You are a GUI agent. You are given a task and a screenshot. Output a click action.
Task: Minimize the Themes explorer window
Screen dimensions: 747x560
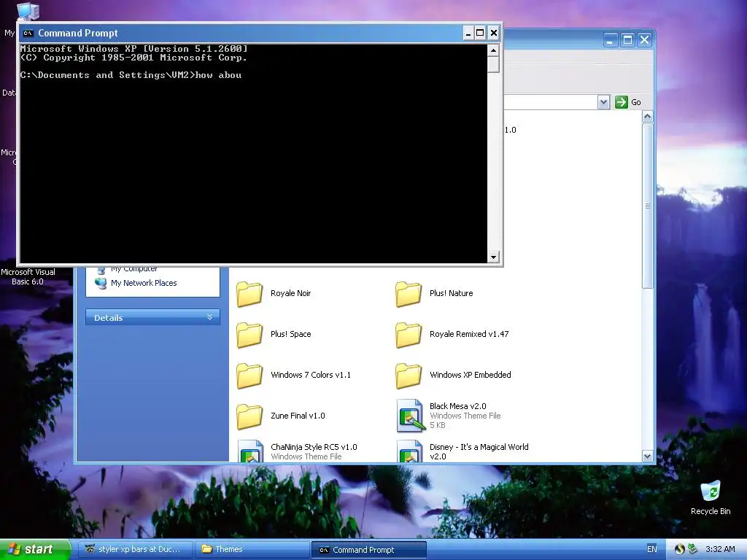click(x=611, y=39)
